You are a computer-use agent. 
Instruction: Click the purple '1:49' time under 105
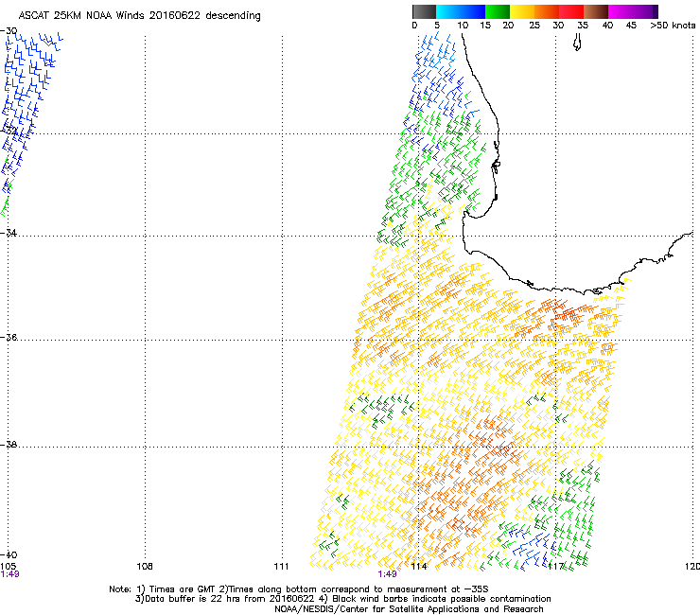pyautogui.click(x=9, y=574)
